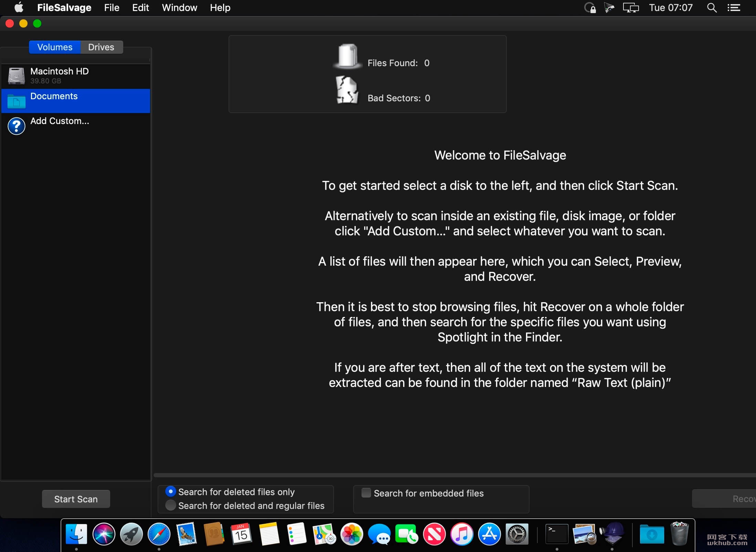Switch to the Drives tab

click(101, 47)
